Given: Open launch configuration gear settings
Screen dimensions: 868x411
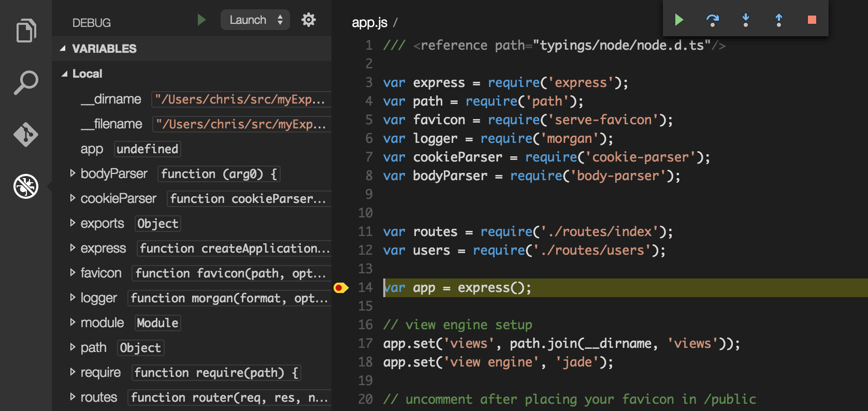Looking at the screenshot, I should click(x=309, y=20).
